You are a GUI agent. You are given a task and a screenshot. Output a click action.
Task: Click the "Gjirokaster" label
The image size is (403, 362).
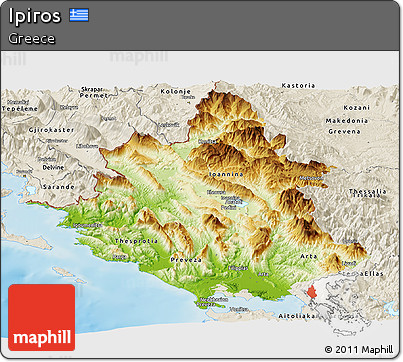click(51, 130)
